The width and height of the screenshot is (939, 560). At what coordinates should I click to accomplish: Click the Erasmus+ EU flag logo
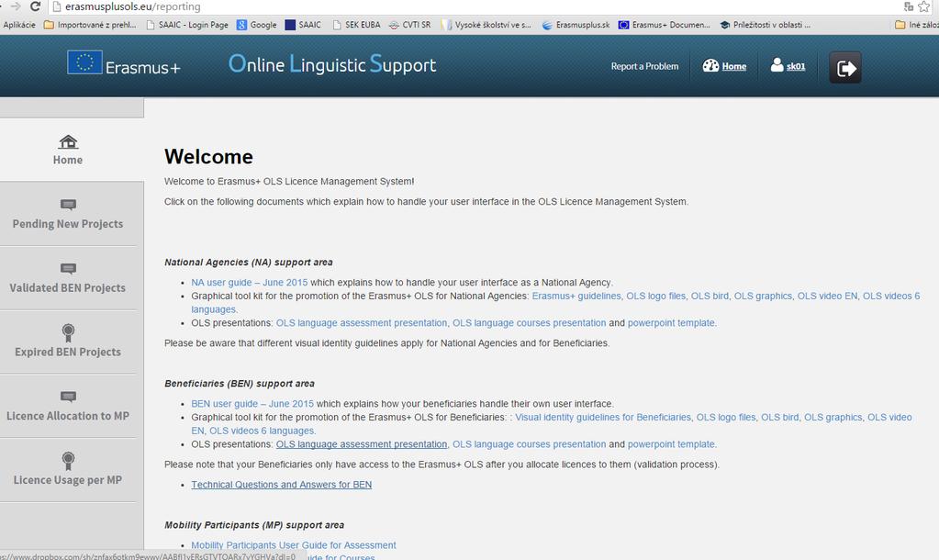[84, 62]
